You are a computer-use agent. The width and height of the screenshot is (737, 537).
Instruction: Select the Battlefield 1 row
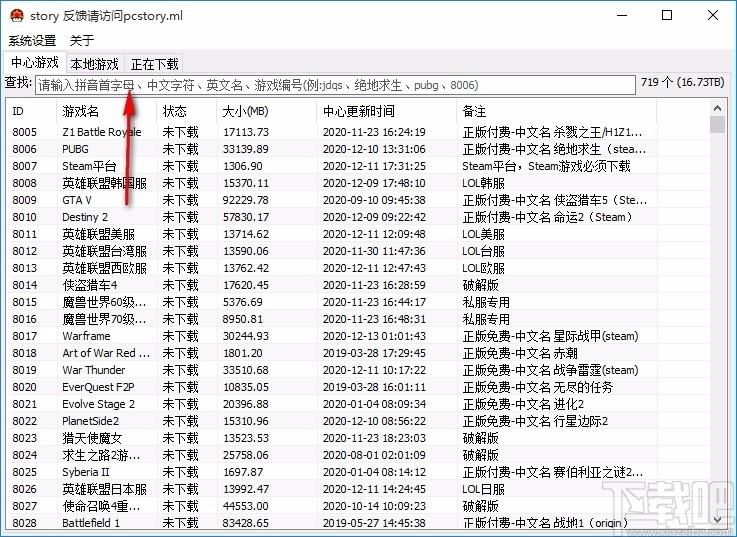[x=358, y=522]
